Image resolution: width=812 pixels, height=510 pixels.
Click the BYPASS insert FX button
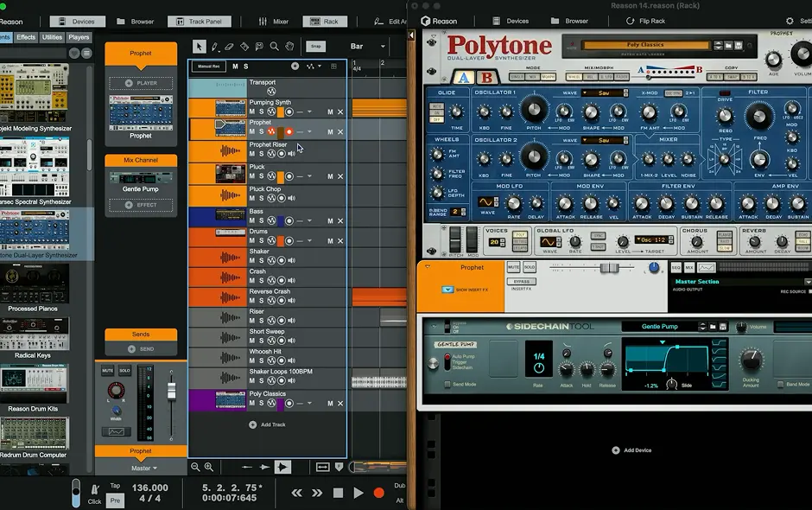coord(522,282)
